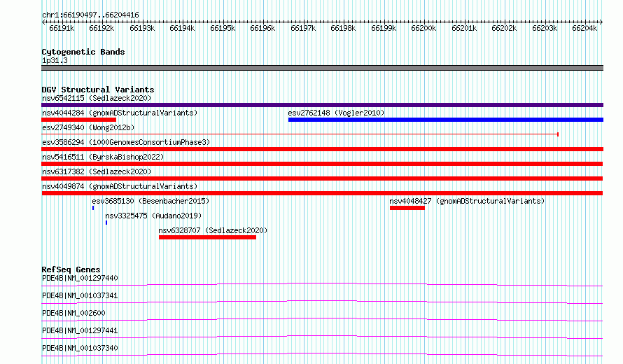Click the blue esv2762148 variant bar
This screenshot has height=364, width=623.
click(x=446, y=120)
